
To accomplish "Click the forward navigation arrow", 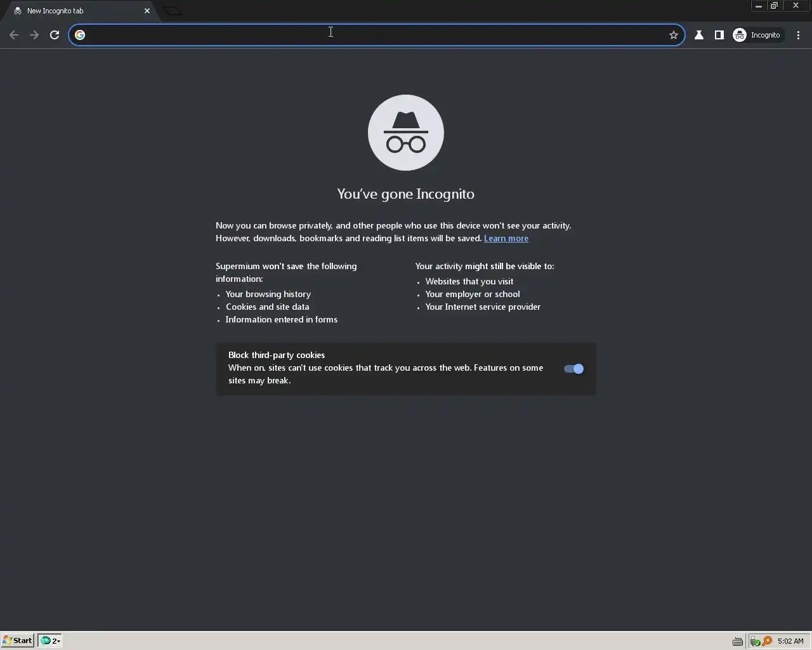I will coord(34,35).
